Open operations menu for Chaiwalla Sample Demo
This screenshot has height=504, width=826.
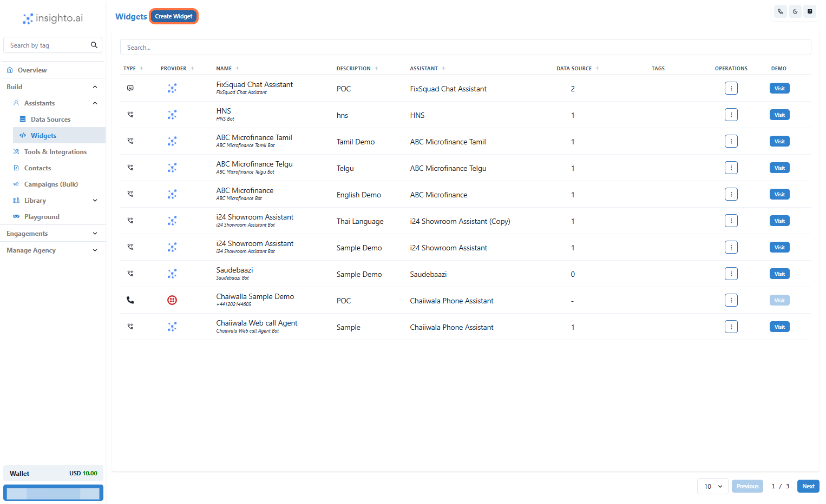click(x=731, y=300)
